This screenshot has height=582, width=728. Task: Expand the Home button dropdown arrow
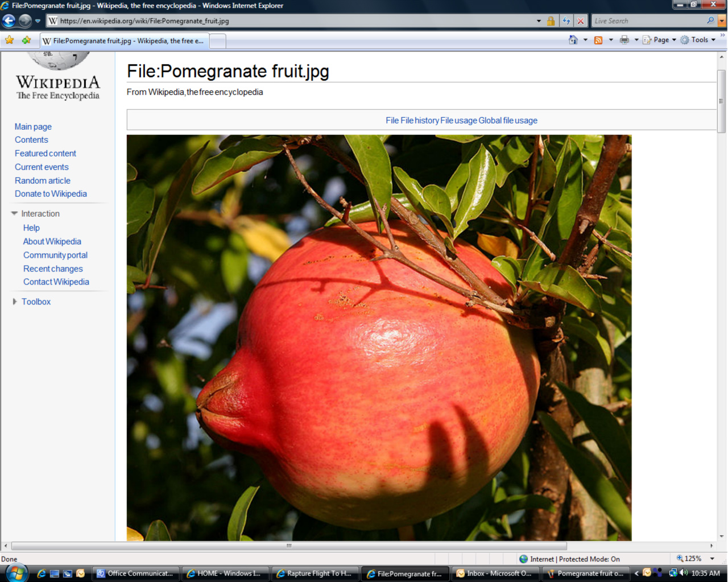click(x=585, y=40)
